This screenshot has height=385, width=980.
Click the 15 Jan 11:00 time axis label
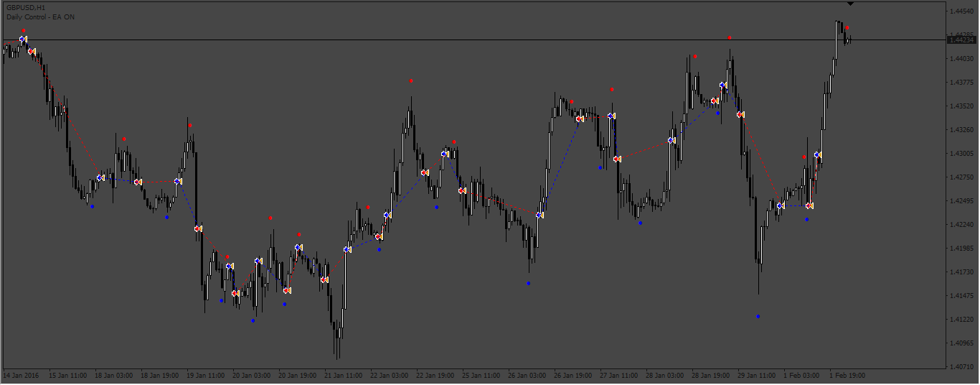pos(68,376)
